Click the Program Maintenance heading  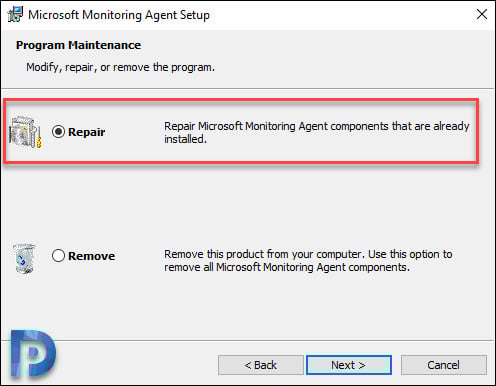coord(79,45)
